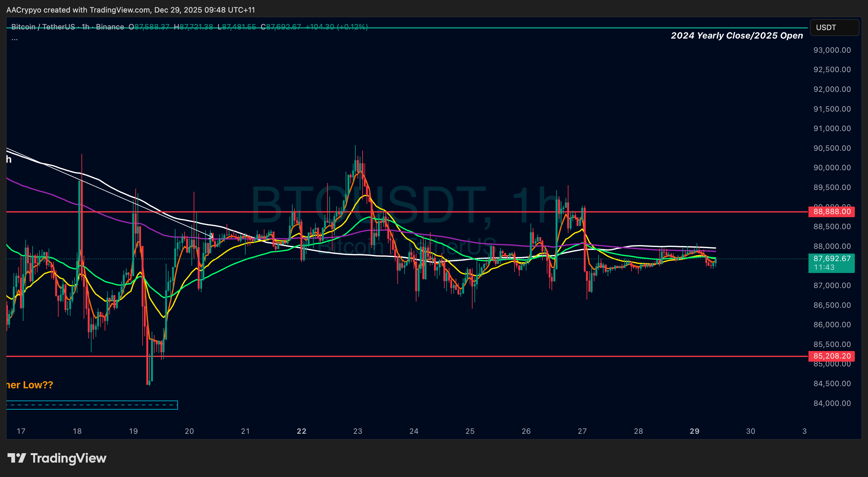Click the 84,000.00 price axis label
868x477 pixels.
(x=832, y=403)
